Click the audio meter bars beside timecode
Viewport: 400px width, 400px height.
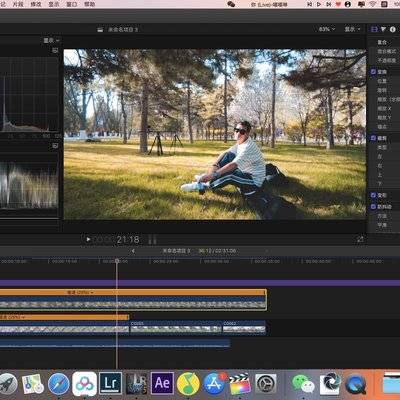point(152,239)
